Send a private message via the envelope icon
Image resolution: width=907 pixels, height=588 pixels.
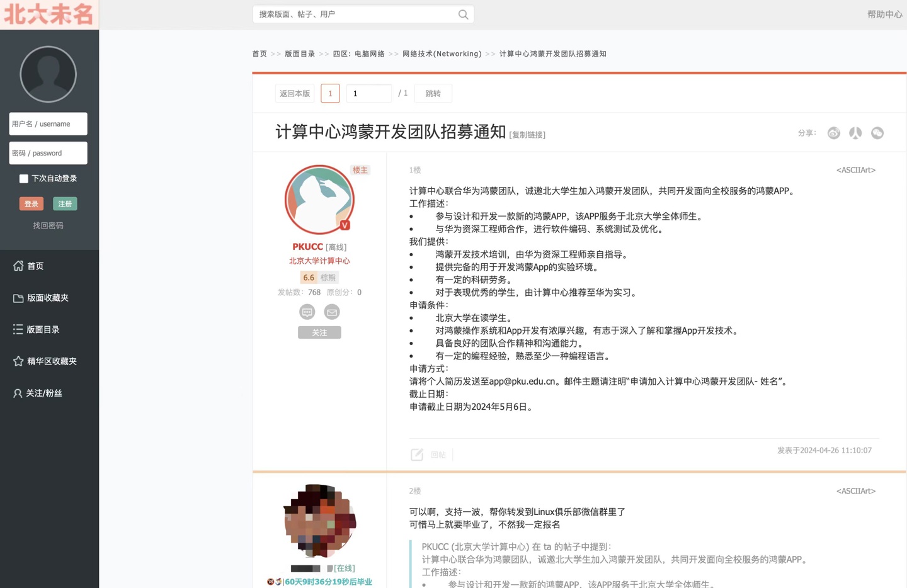pyautogui.click(x=332, y=312)
